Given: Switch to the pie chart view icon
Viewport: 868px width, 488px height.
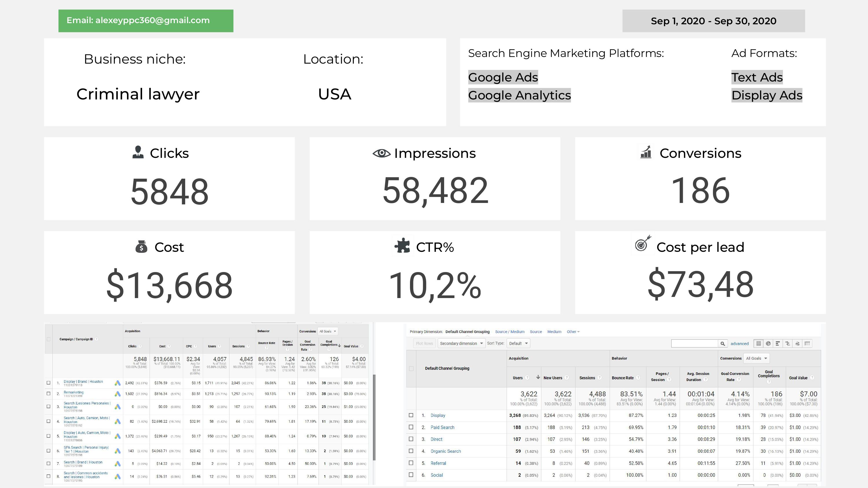Looking at the screenshot, I should point(768,343).
